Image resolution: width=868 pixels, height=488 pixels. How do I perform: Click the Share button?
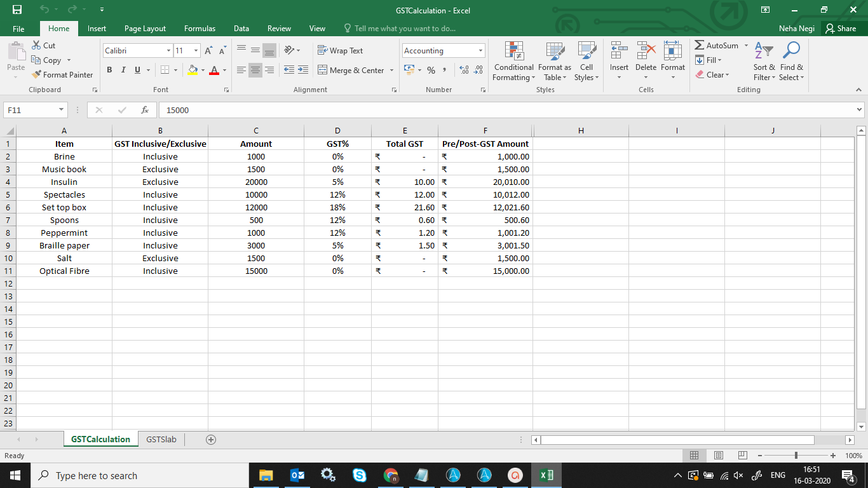(x=840, y=29)
